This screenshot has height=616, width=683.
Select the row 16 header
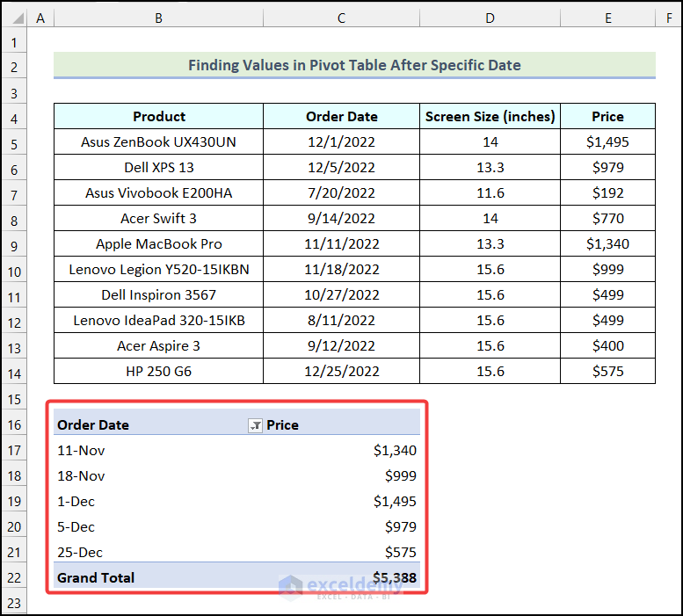[x=14, y=425]
